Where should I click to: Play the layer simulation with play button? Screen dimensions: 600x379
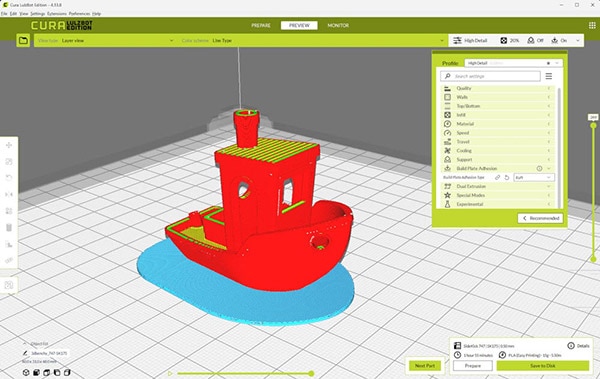click(x=170, y=373)
